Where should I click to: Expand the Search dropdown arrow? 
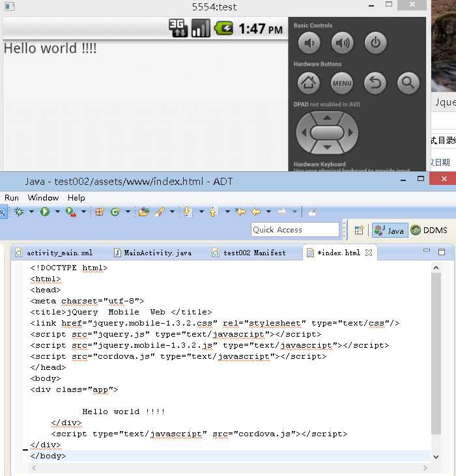pyautogui.click(x=172, y=212)
